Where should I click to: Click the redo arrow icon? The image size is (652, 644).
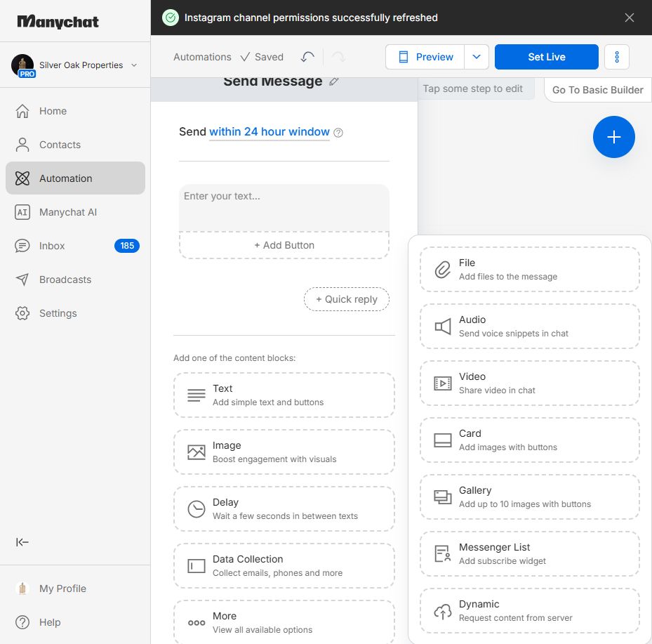tap(338, 57)
